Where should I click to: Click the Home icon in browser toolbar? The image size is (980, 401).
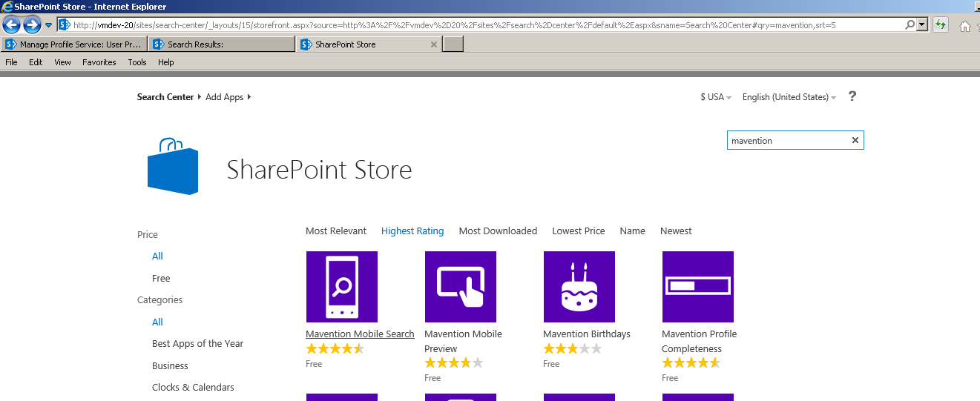click(965, 26)
